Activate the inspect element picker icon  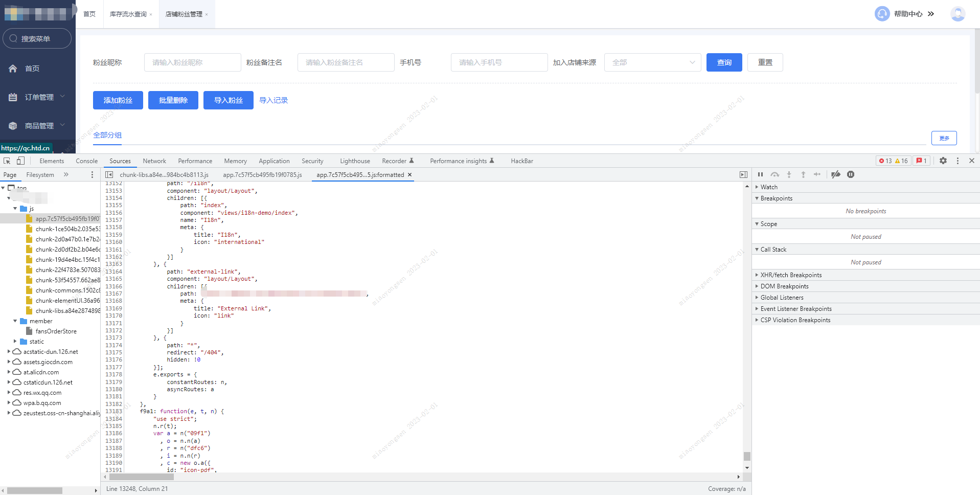click(x=7, y=161)
